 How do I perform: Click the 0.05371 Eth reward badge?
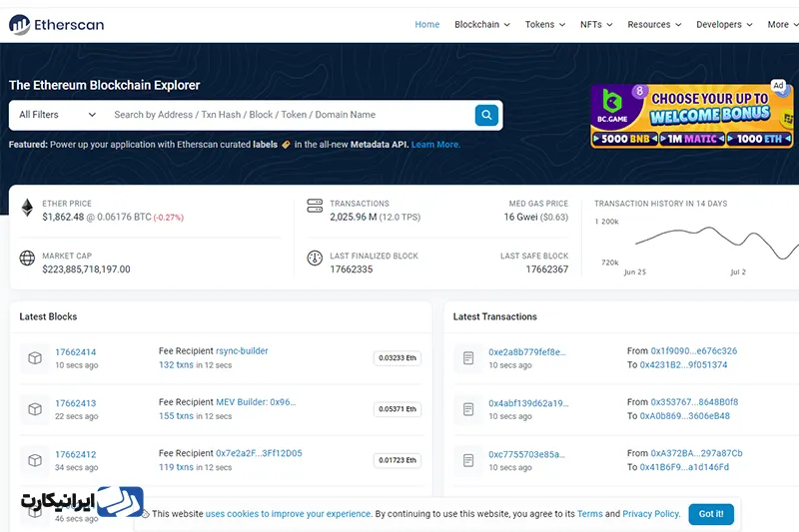[398, 409]
